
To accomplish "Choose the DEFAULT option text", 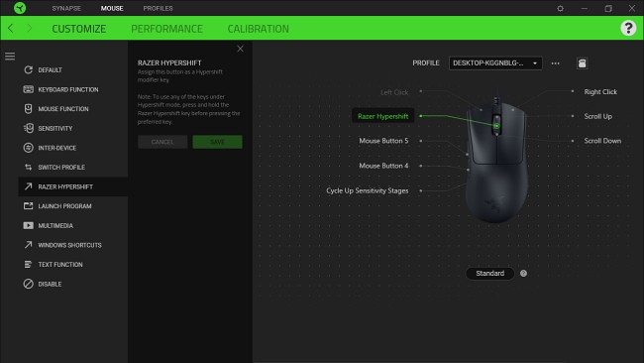I will point(51,69).
